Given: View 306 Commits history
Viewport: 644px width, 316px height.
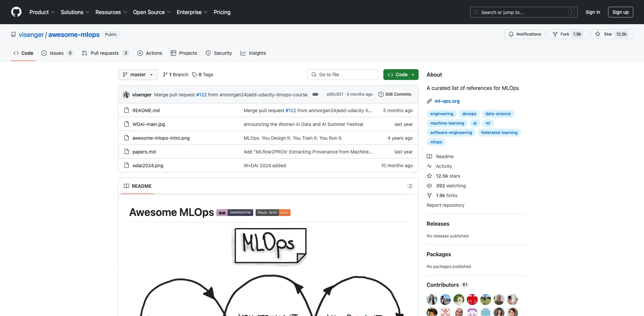Looking at the screenshot, I should pyautogui.click(x=394, y=94).
